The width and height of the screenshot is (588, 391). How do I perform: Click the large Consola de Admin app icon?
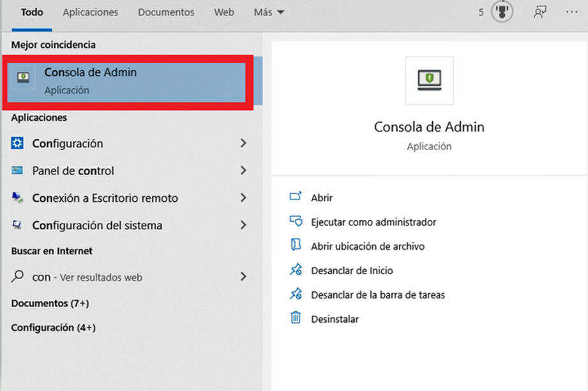click(430, 80)
